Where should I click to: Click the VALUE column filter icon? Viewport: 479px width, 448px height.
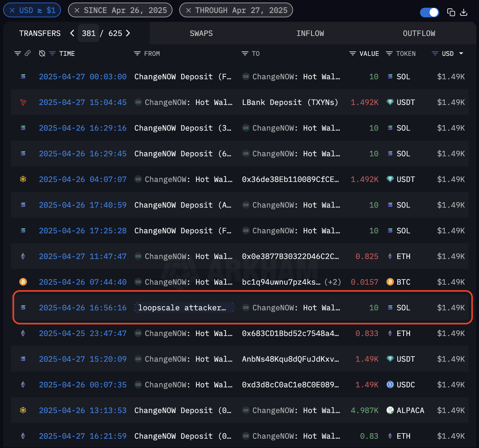[353, 54]
